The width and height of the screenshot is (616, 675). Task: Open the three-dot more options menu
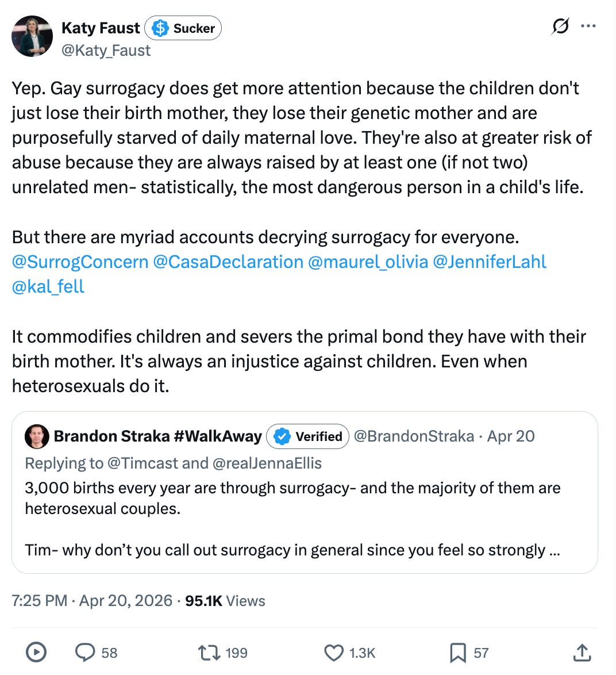pos(588,26)
